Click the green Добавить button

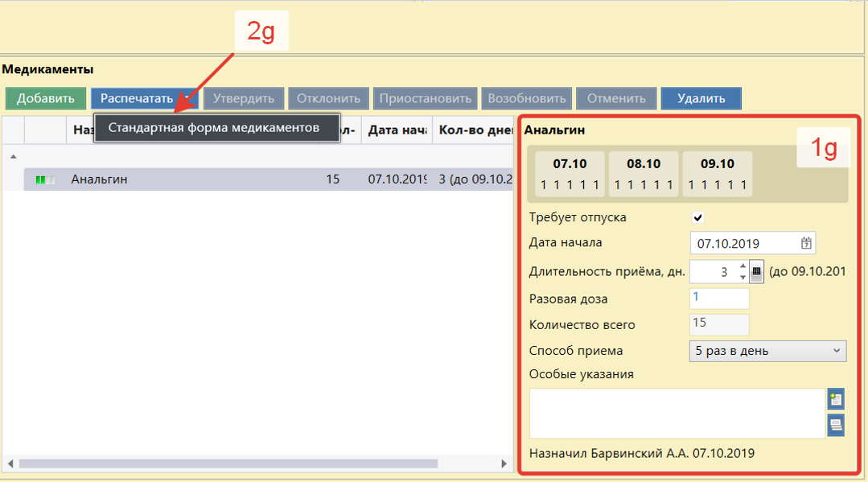pos(45,98)
